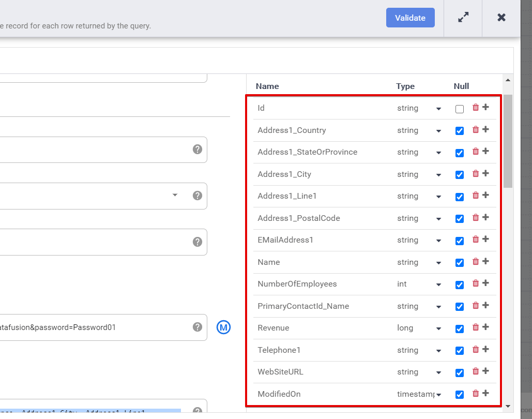Delete the Address1_City field
532x419 pixels.
[475, 173]
